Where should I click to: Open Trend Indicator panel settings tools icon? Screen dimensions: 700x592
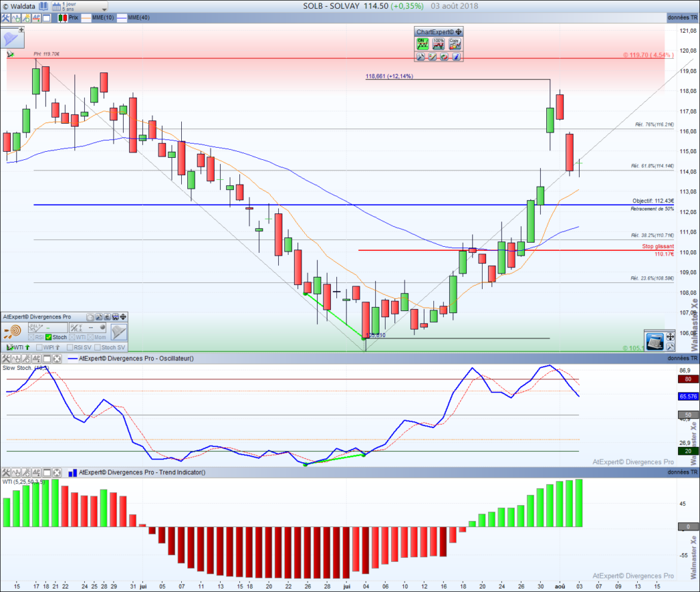pyautogui.click(x=5, y=472)
